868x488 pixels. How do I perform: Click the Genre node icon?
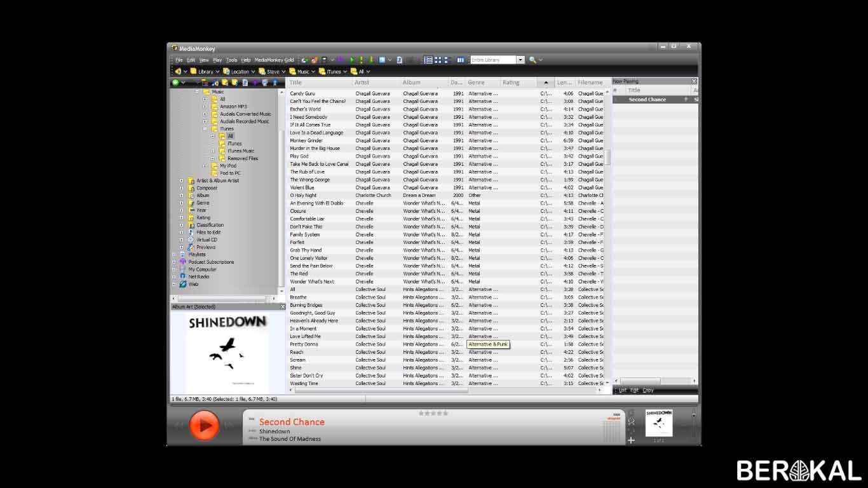pos(191,203)
